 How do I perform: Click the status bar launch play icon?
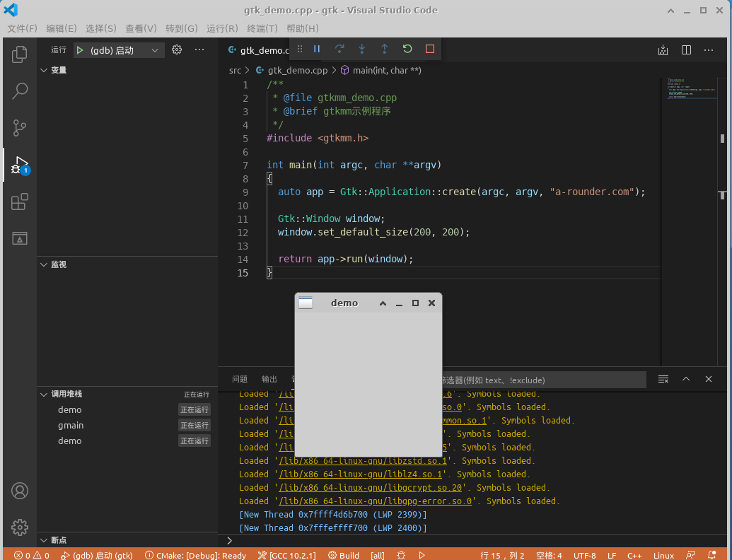422,555
